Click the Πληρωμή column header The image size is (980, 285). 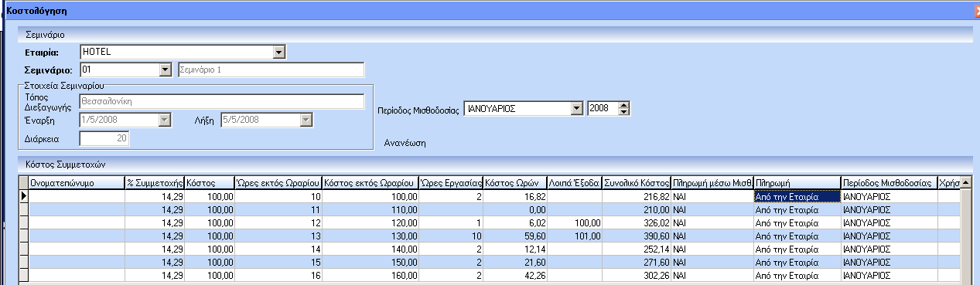click(x=797, y=184)
